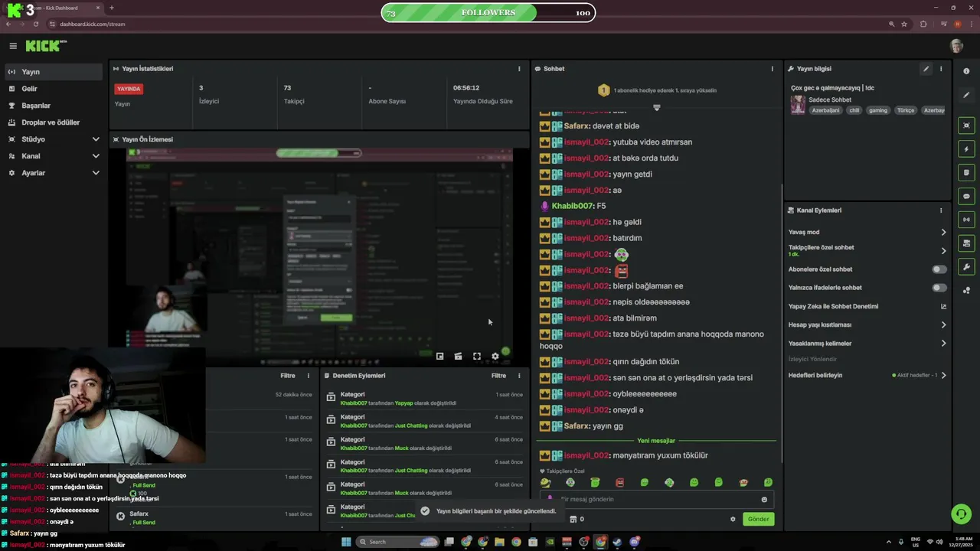980x551 pixels.
Task: Open Yavaş mod options chevron
Action: click(x=943, y=232)
